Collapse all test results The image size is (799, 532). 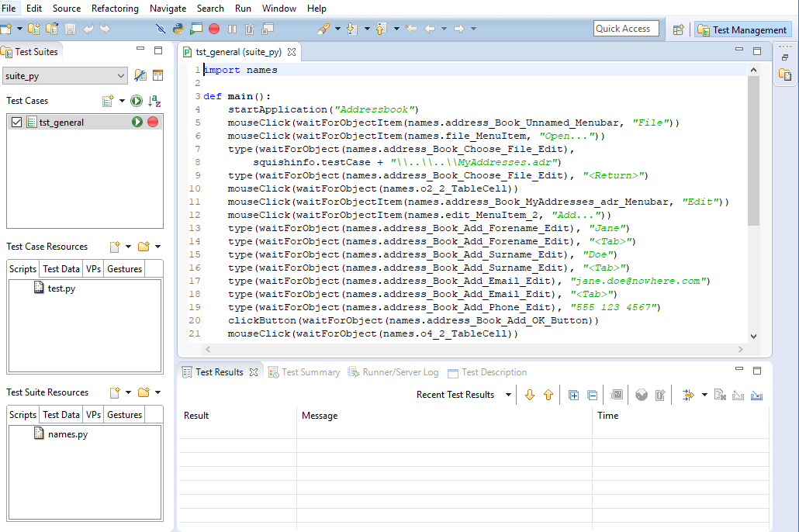point(592,395)
